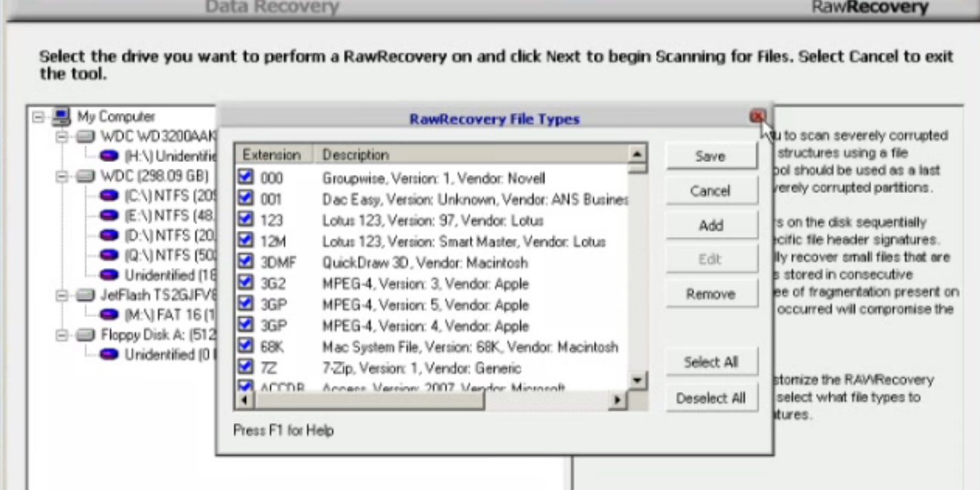
Task: Collapse the WDC (298.09 GB) drive node
Action: [x=62, y=177]
